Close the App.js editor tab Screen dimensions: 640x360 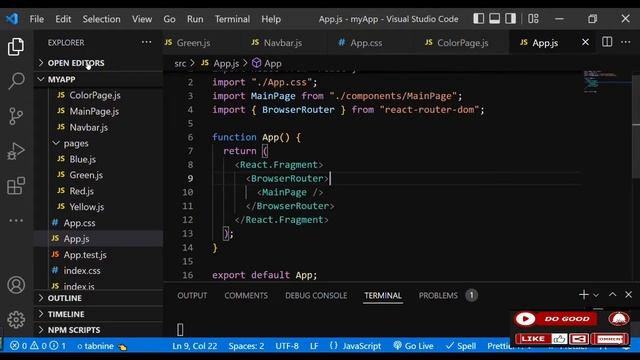point(585,42)
